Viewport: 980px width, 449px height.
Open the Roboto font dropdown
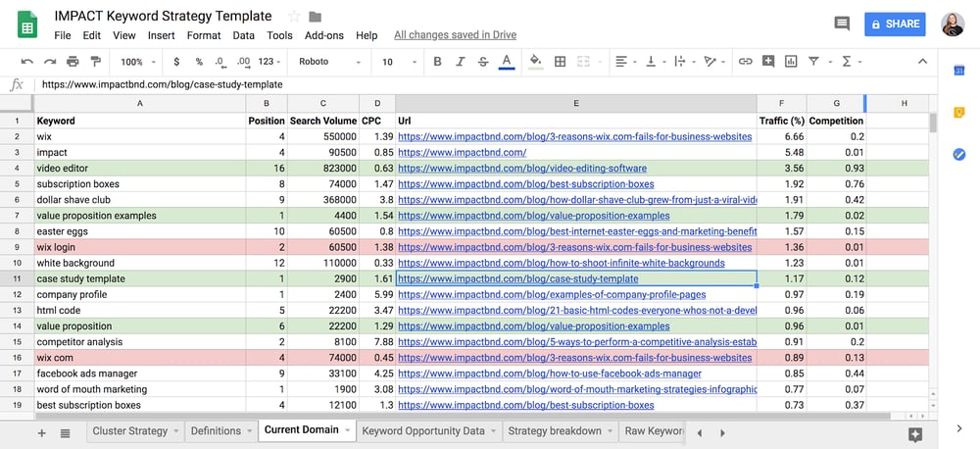point(329,62)
